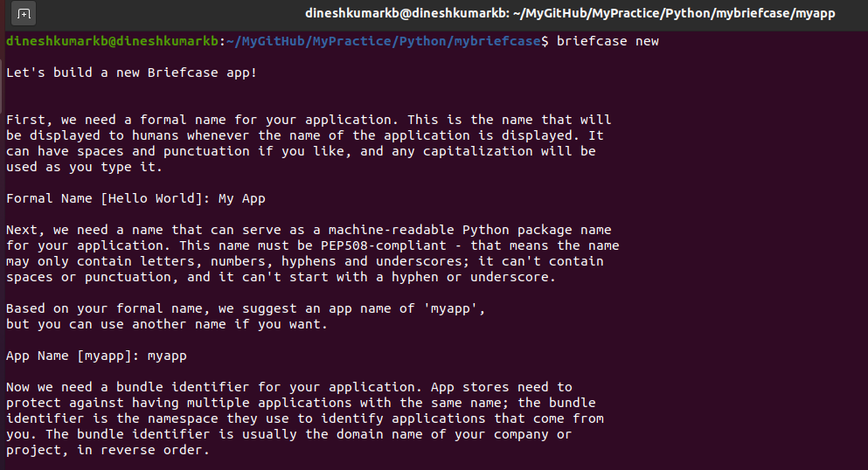Select the username dineshkumarkb@dineshkumarkb in prompt

click(x=113, y=41)
